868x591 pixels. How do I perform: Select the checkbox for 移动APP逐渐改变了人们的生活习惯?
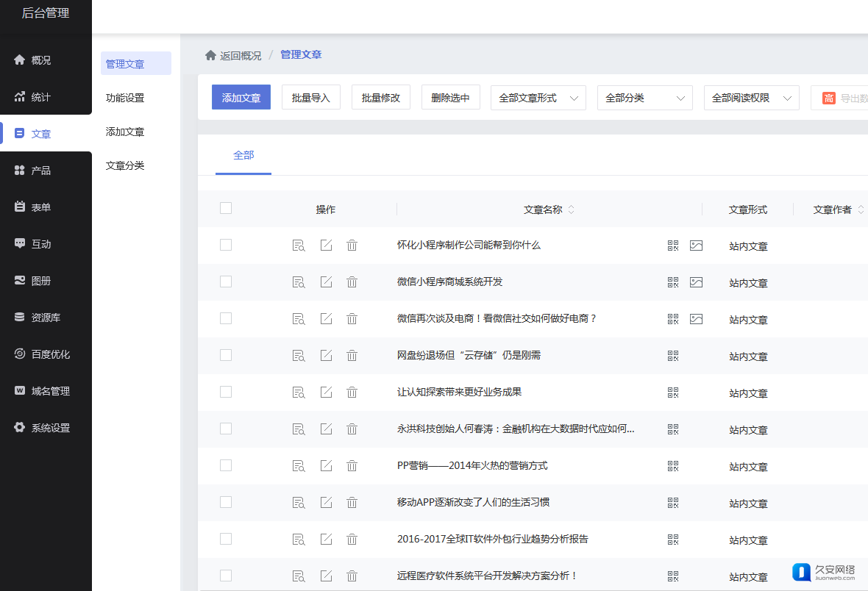[226, 502]
